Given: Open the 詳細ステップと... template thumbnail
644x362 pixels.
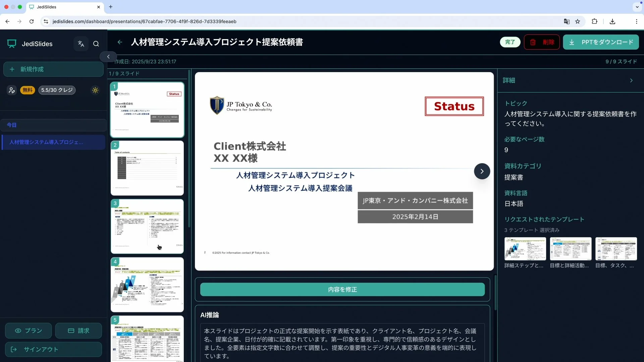Looking at the screenshot, I should [x=525, y=249].
